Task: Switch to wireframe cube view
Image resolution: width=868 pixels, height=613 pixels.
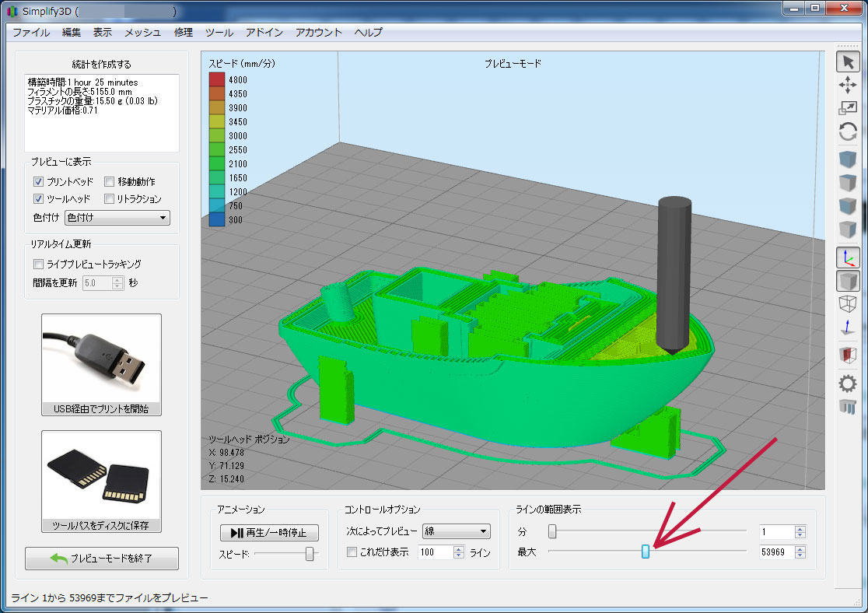Action: click(848, 303)
